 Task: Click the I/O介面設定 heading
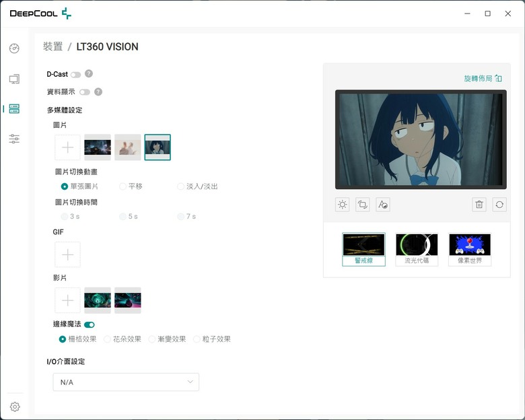pyautogui.click(x=66, y=361)
